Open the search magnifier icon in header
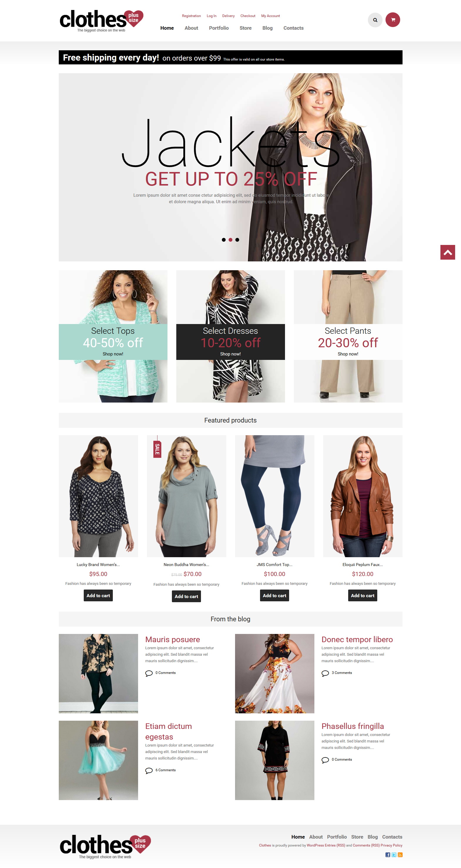Viewport: 461px width, 868px height. point(375,20)
